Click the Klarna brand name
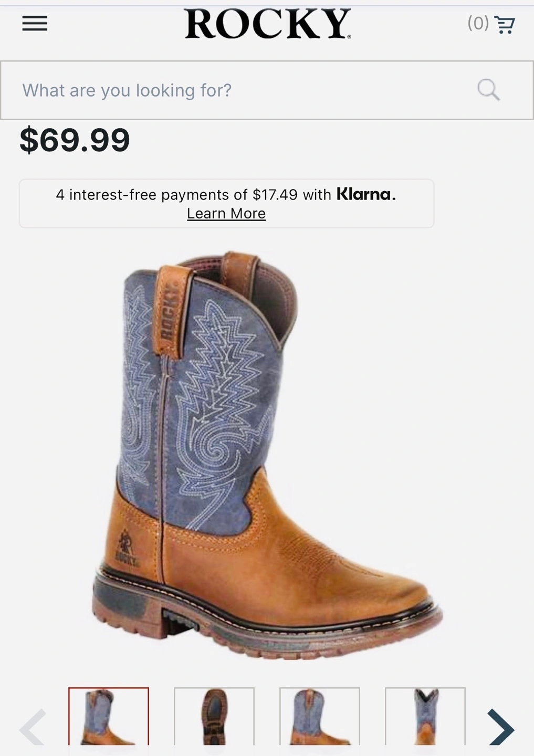 pyautogui.click(x=366, y=194)
